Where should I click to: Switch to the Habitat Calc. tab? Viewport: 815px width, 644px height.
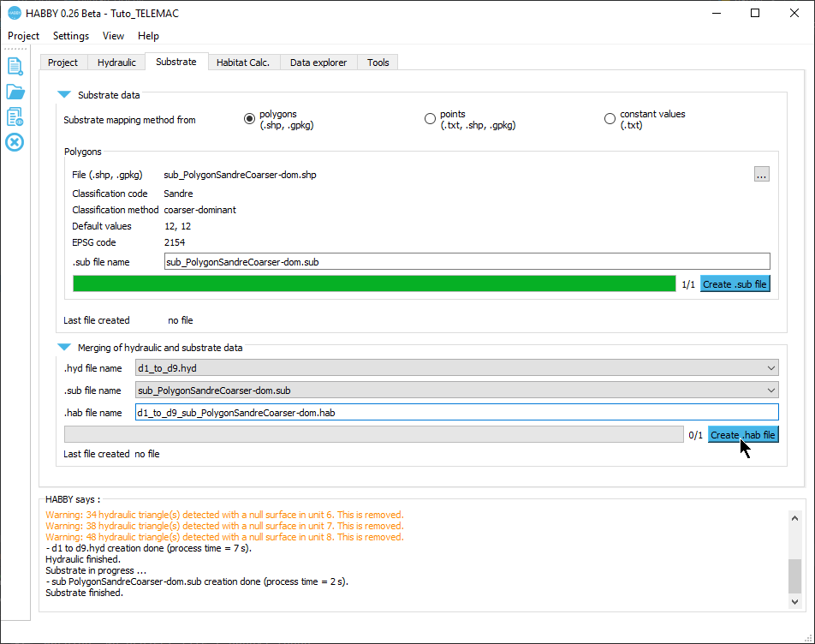[x=242, y=63]
